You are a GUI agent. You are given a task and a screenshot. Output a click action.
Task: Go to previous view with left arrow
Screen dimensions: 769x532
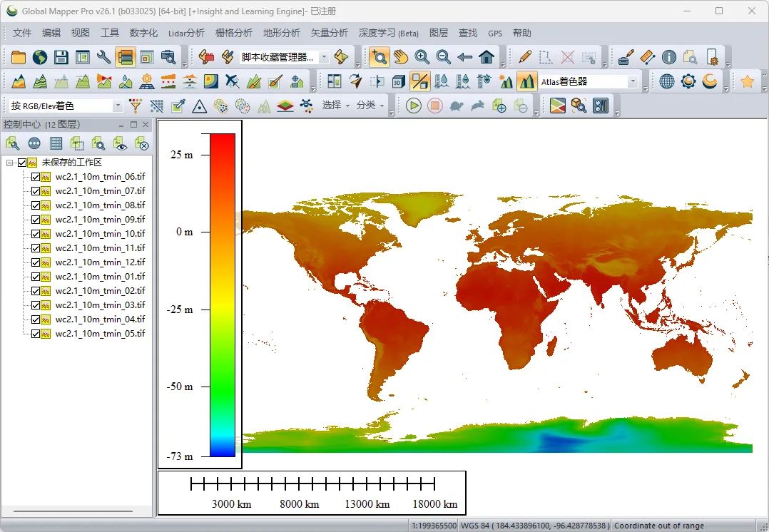click(x=464, y=57)
